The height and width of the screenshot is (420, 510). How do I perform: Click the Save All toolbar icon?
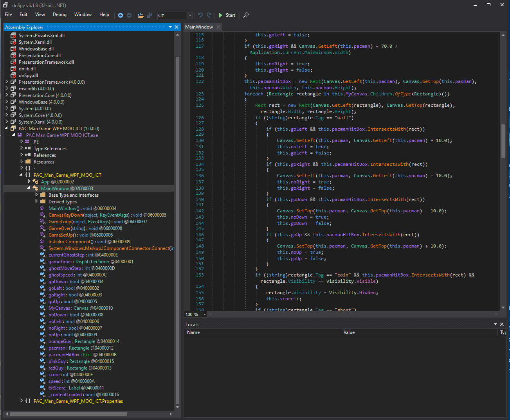tap(150, 15)
